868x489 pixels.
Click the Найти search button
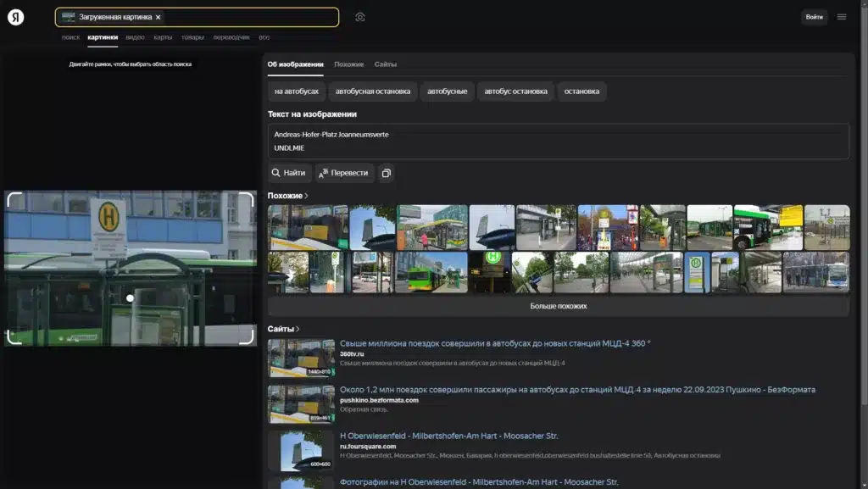[290, 173]
